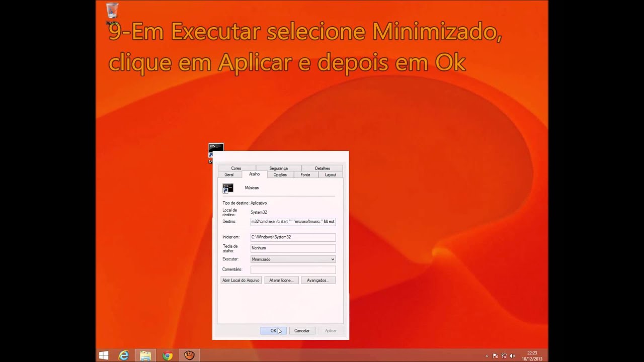Select the Atalho tab

coord(255,174)
